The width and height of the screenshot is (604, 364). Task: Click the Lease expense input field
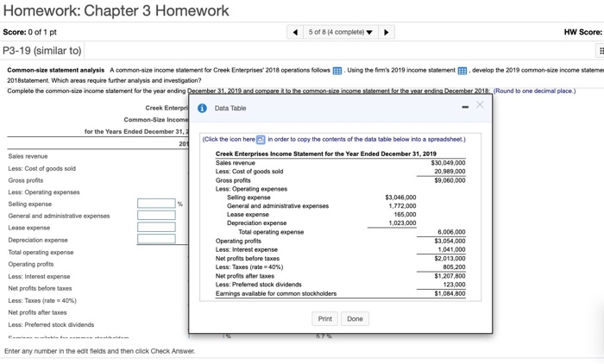(x=156, y=227)
